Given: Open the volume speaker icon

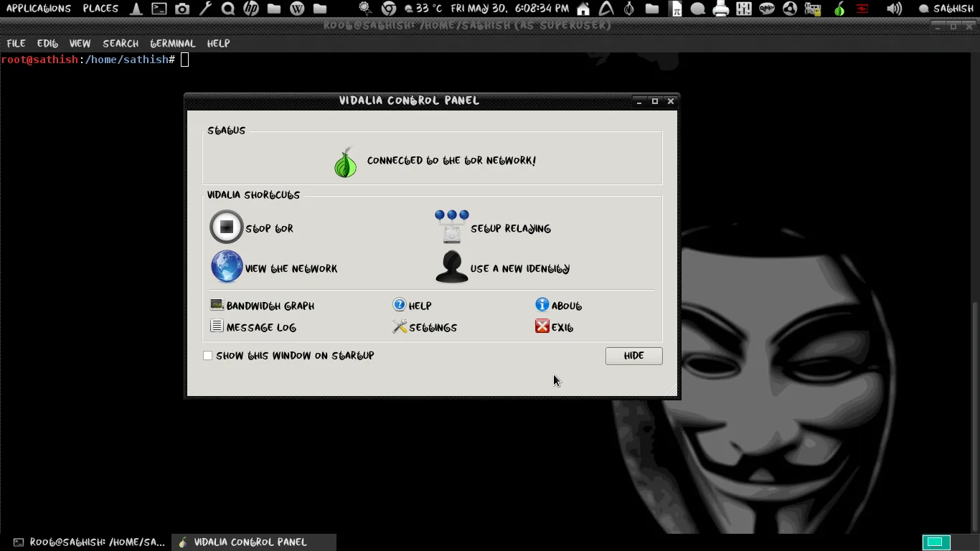Looking at the screenshot, I should pos(894,9).
